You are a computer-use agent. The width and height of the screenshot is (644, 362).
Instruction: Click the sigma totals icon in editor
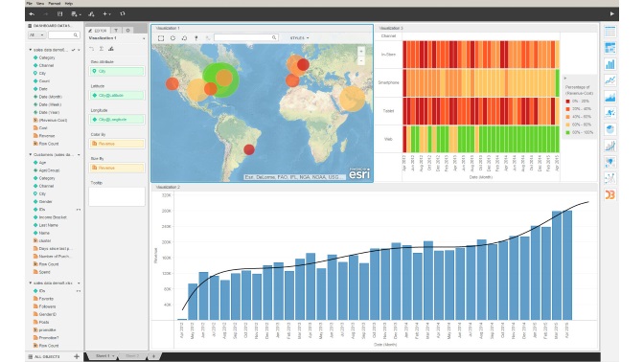[x=102, y=49]
